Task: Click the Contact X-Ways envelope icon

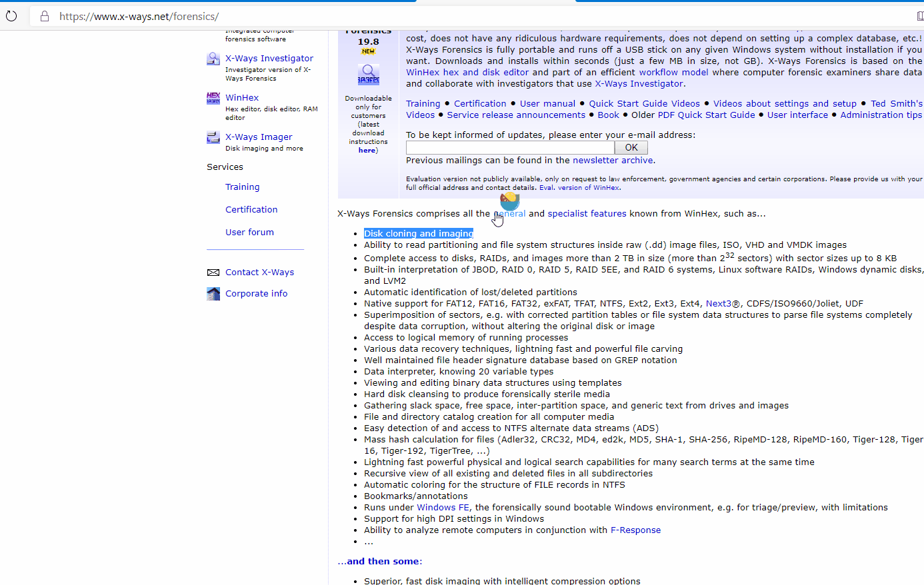Action: point(213,273)
